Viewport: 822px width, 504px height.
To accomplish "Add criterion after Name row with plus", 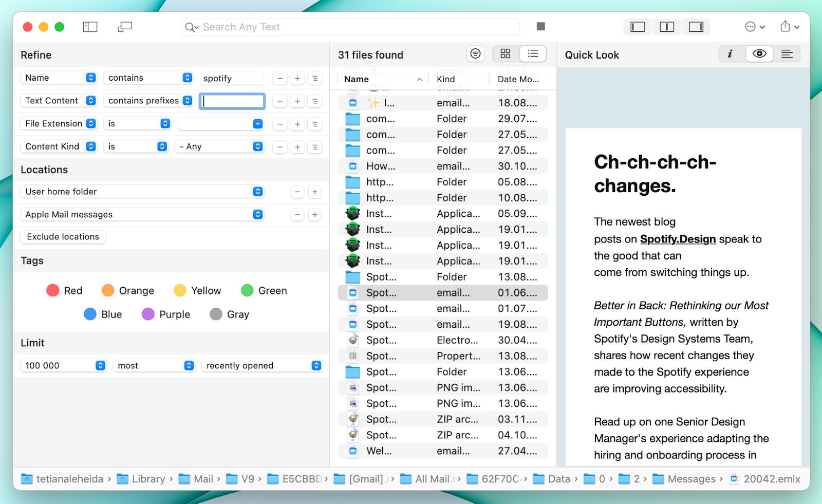I will click(297, 79).
